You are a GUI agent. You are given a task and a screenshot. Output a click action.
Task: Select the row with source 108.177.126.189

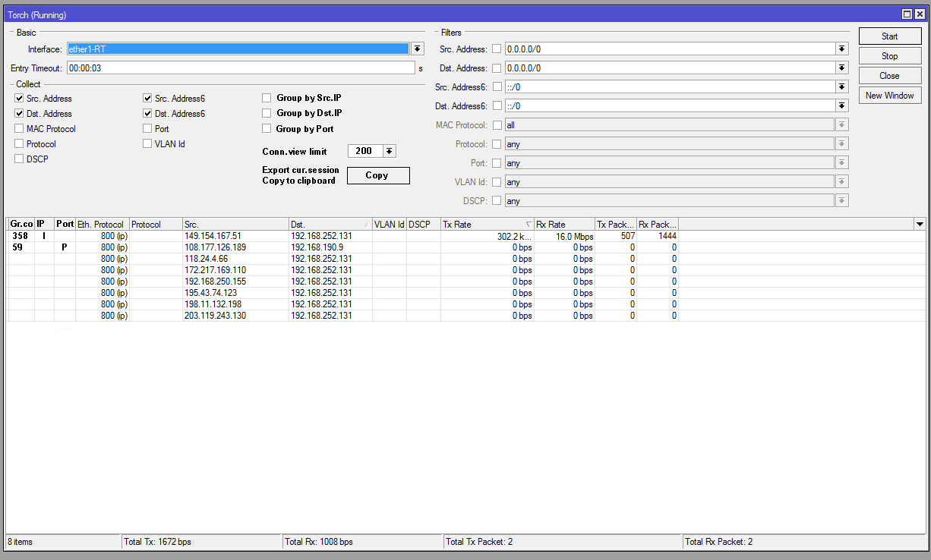[x=466, y=247]
